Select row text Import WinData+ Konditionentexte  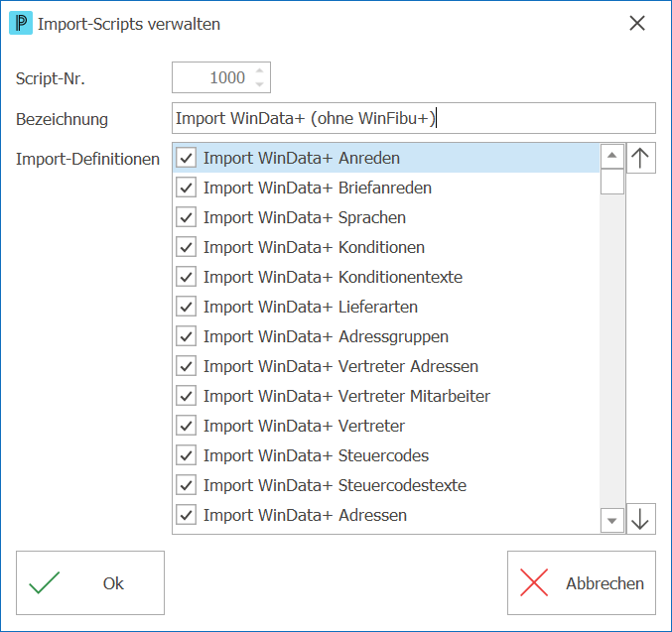[333, 277]
